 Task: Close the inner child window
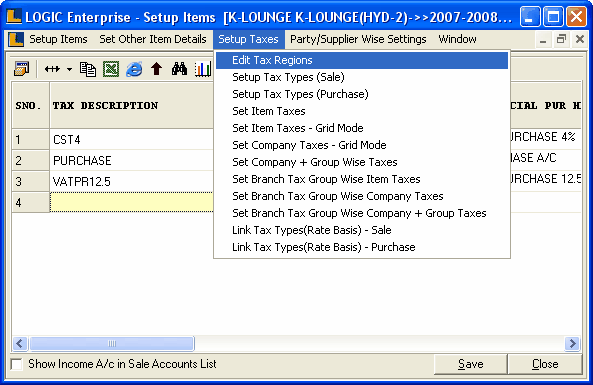pos(579,39)
